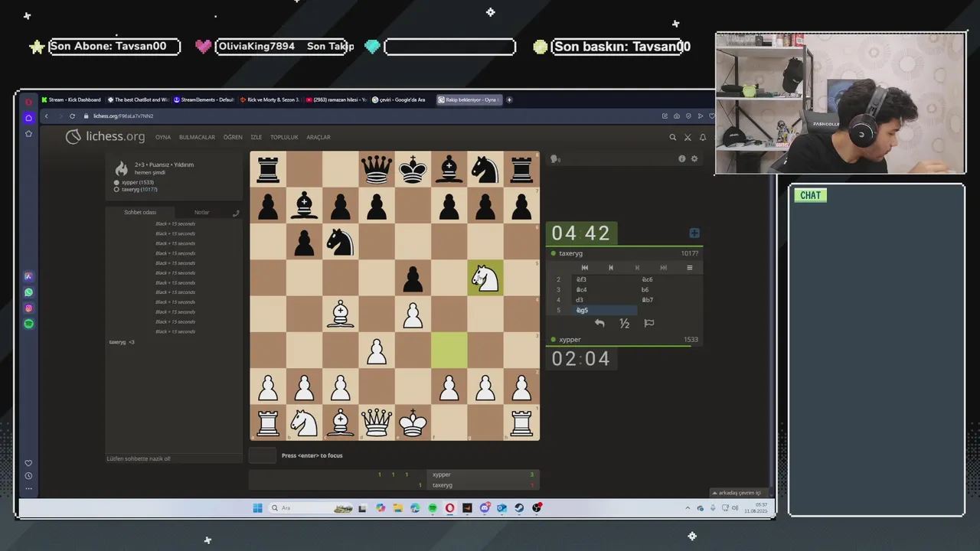Click the black queen on d8

(x=377, y=169)
